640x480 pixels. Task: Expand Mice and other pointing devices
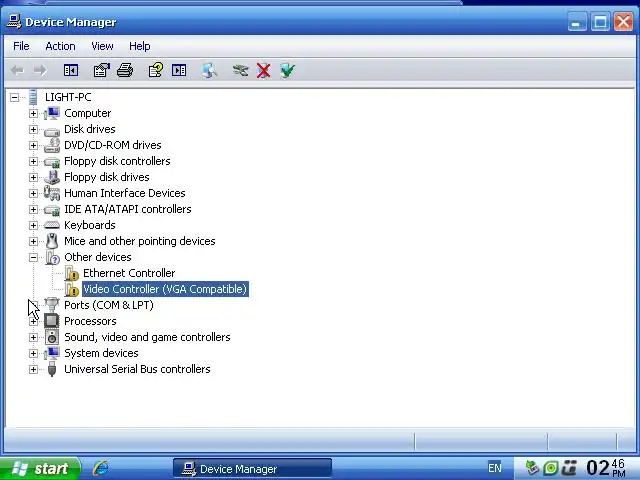tap(33, 241)
